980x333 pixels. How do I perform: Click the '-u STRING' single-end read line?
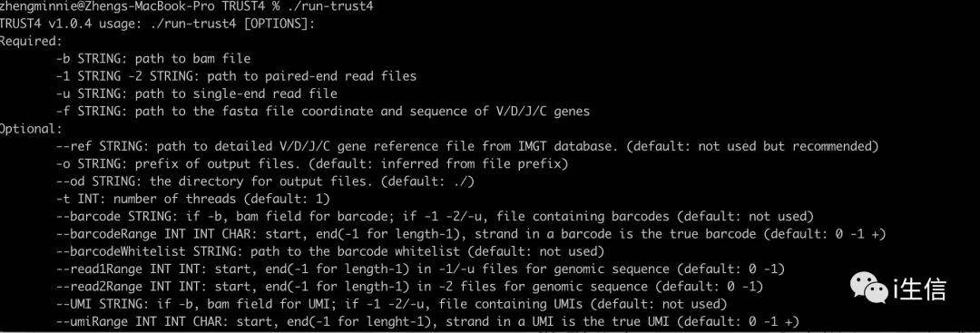(x=197, y=93)
